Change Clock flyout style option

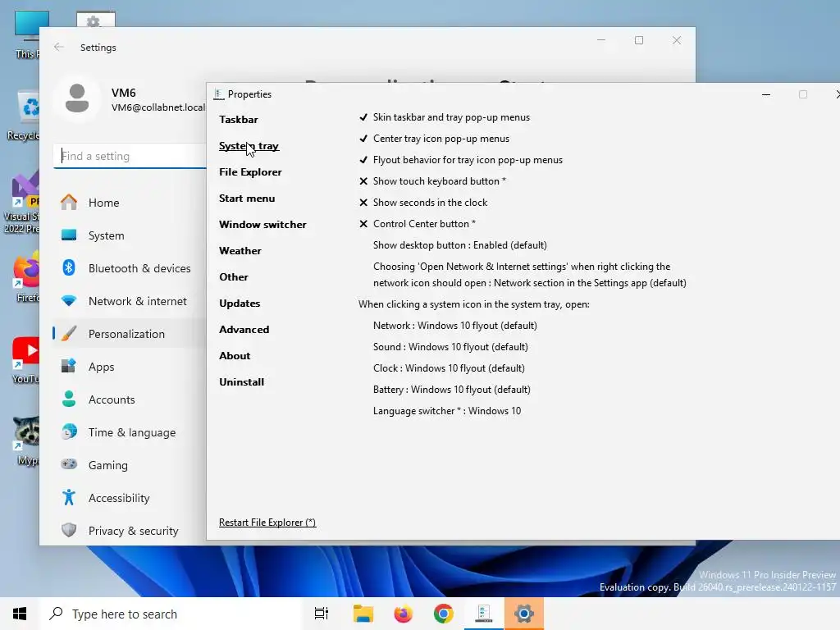(449, 368)
